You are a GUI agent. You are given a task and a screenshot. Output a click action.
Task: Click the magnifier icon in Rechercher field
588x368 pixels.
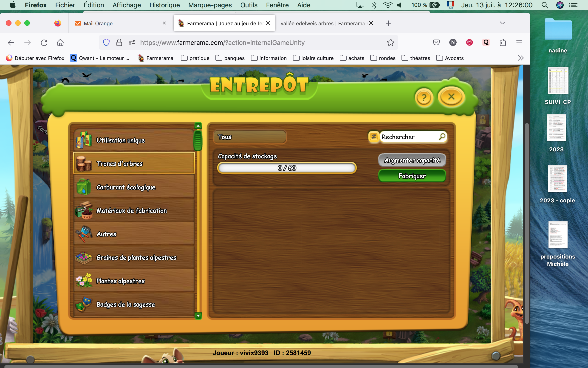click(442, 136)
